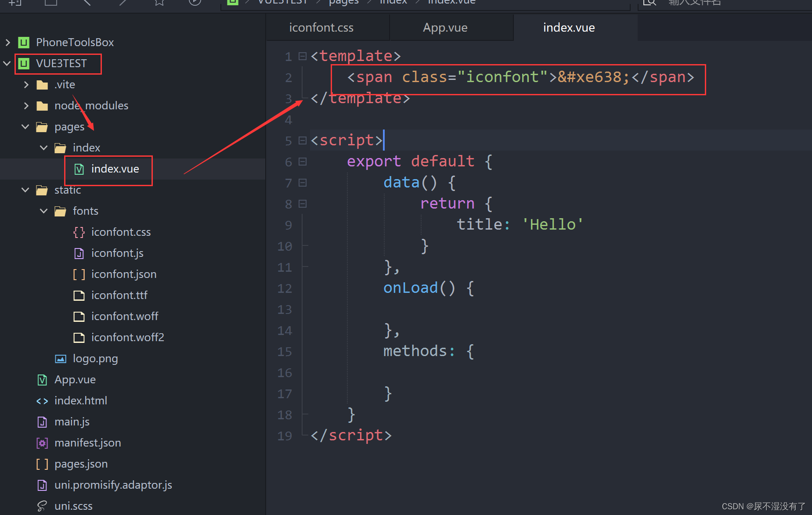Viewport: 812px width, 515px height.
Task: Click the App.vue file icon in tree
Action: 42,380
